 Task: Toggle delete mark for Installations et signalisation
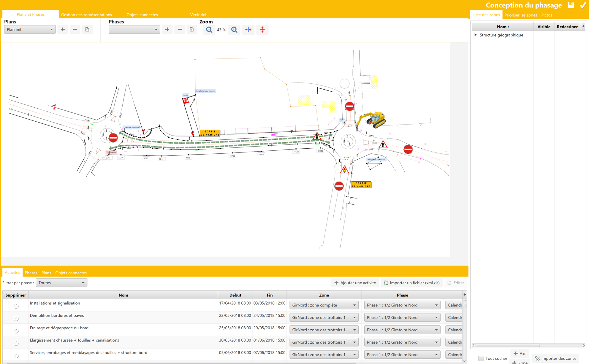[x=16, y=306]
